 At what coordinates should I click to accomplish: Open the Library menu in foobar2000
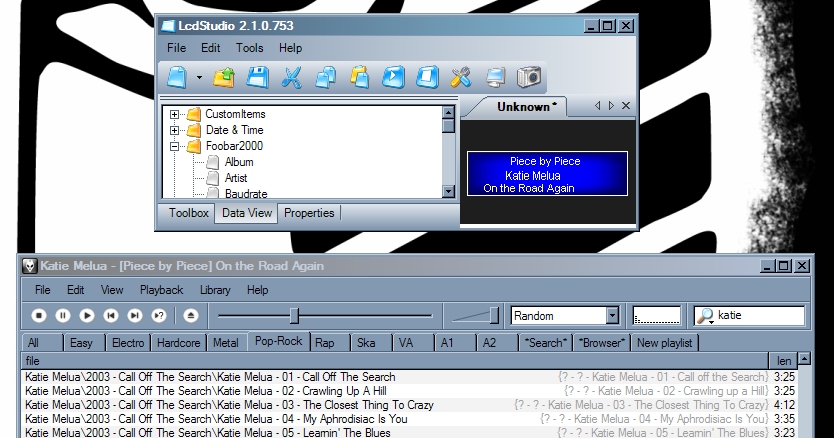[x=215, y=290]
